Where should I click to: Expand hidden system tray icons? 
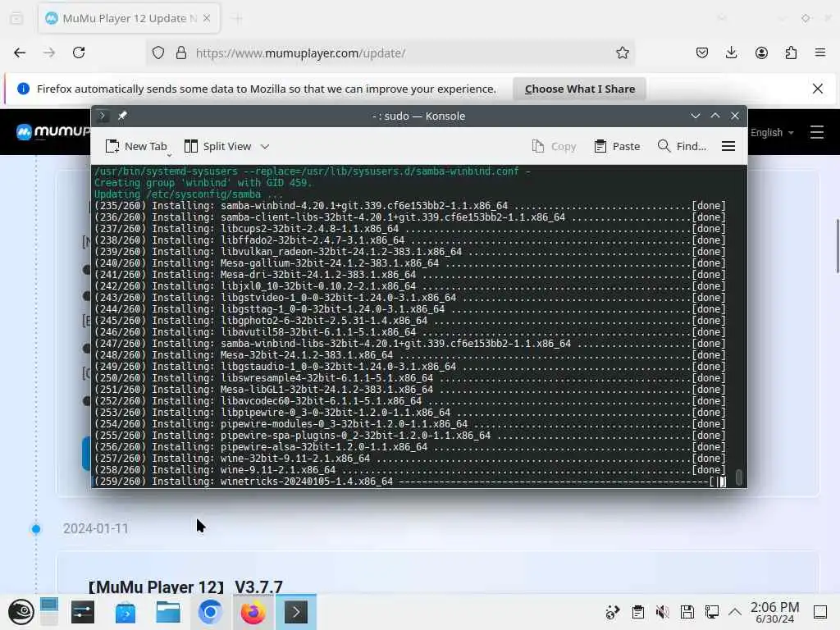735,612
